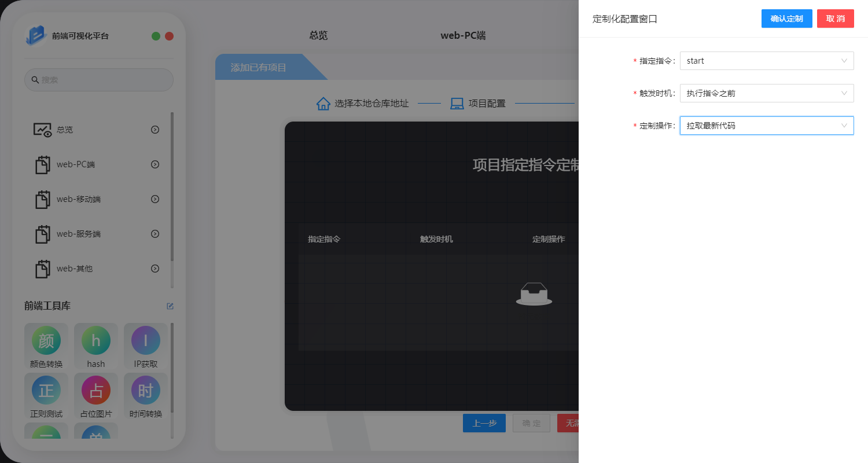Switch to the web-PC端 top tab
This screenshot has height=463, width=868.
pos(463,36)
